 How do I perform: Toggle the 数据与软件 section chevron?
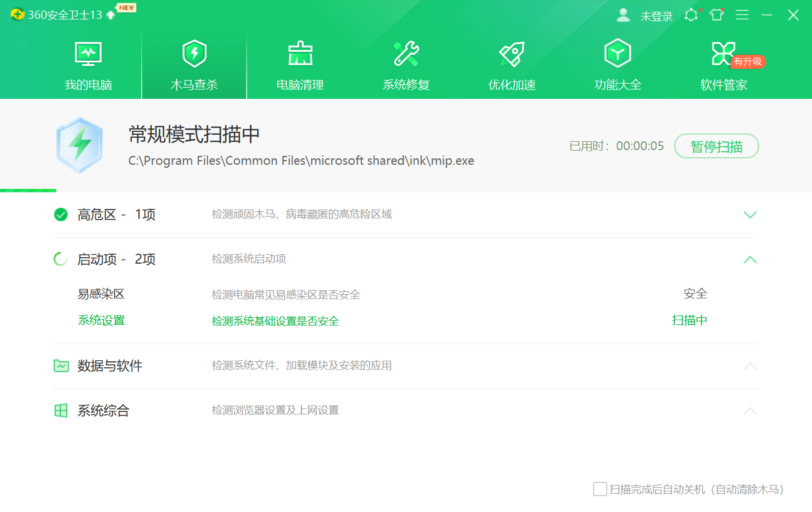coord(750,365)
